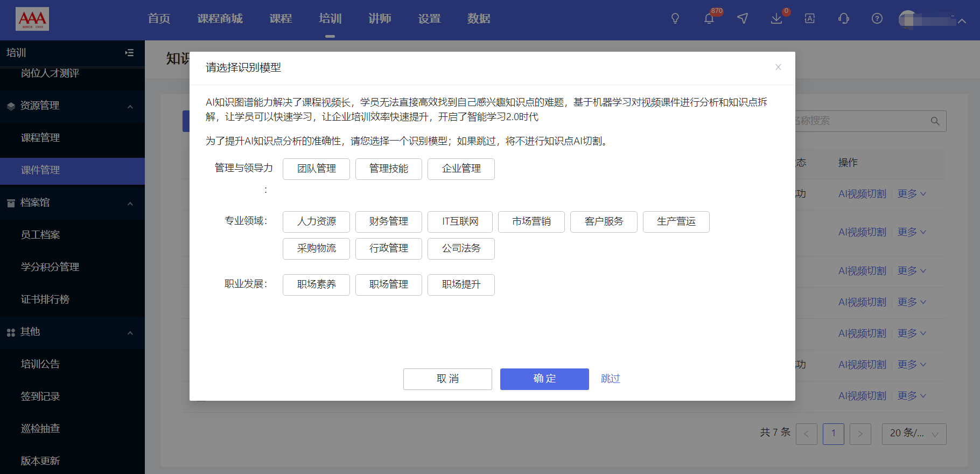Screen dimensions: 980x474
Task: Click the language translate icon
Action: (809, 19)
